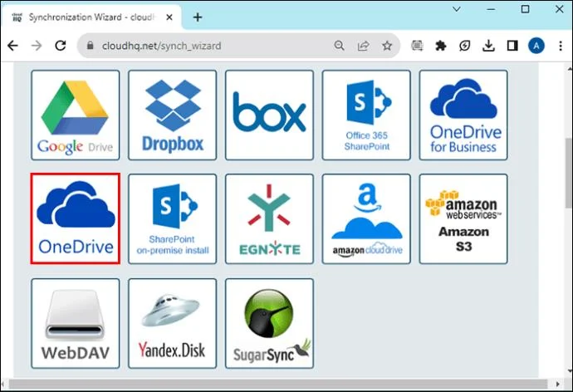Choose the WebDAV drive tile
573x392 pixels.
[76, 323]
